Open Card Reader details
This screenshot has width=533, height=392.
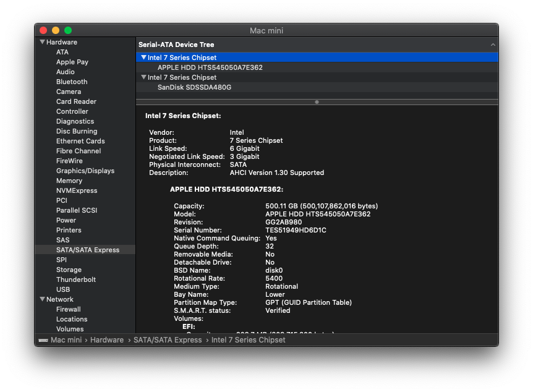click(76, 101)
